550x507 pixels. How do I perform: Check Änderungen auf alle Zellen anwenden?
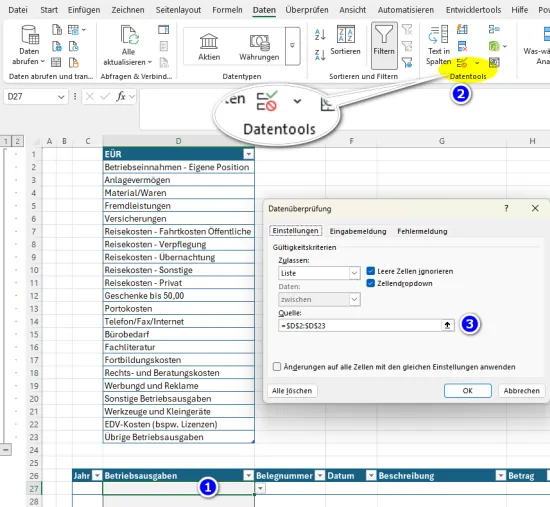pyautogui.click(x=277, y=367)
